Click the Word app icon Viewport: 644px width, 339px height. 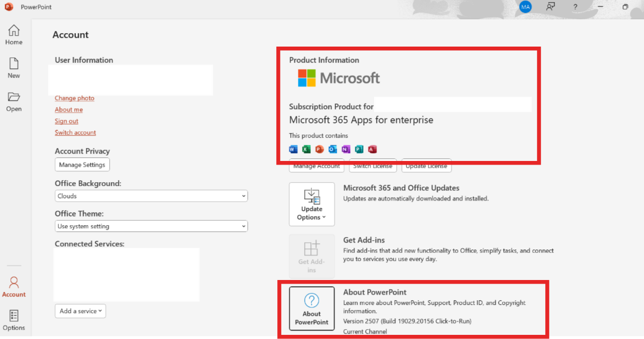pos(293,150)
